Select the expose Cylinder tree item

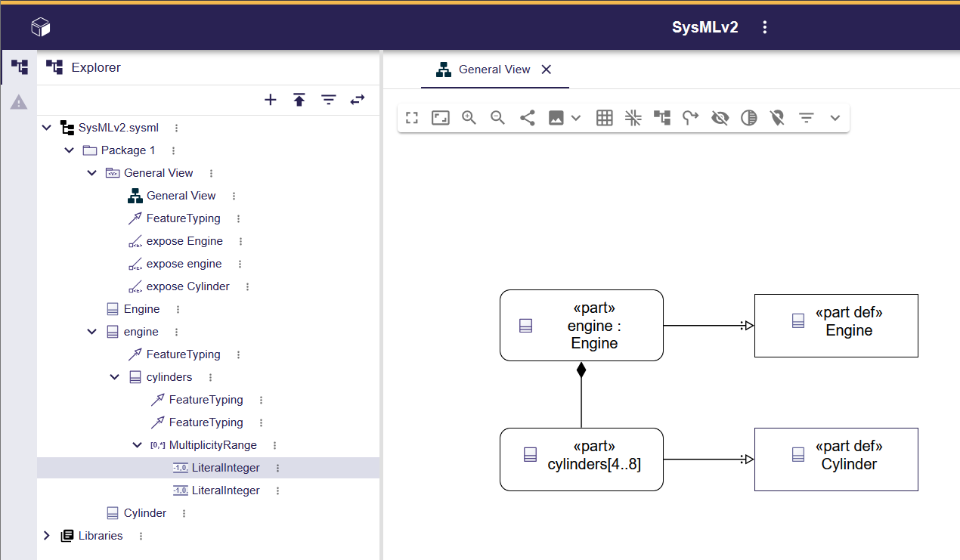tap(187, 286)
